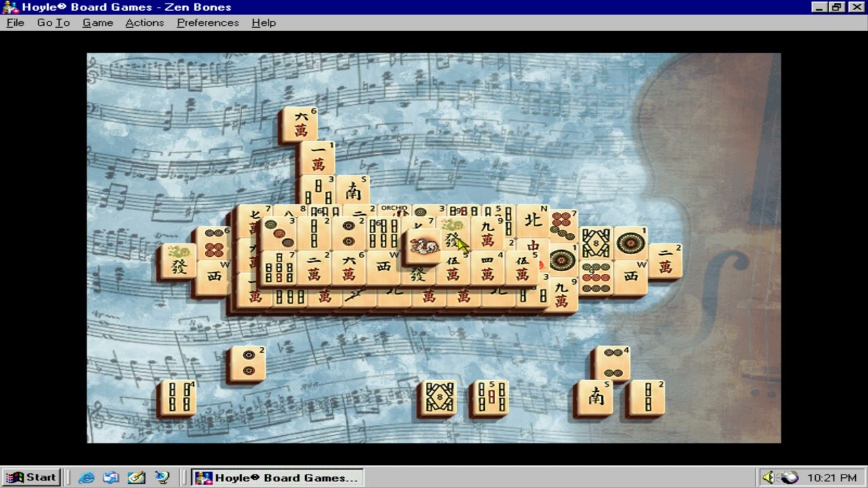This screenshot has height=488, width=868.
Task: Pick the West tile below the large 1 circle
Action: [630, 277]
